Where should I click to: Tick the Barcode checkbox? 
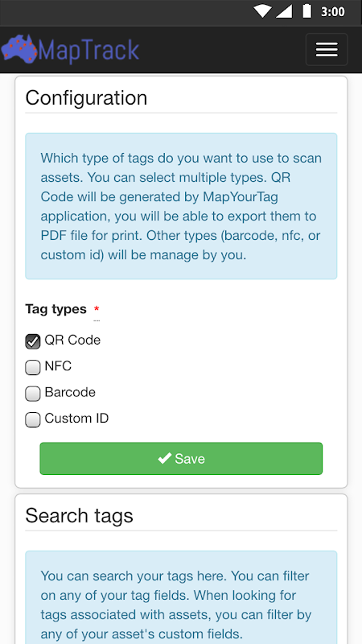(33, 394)
